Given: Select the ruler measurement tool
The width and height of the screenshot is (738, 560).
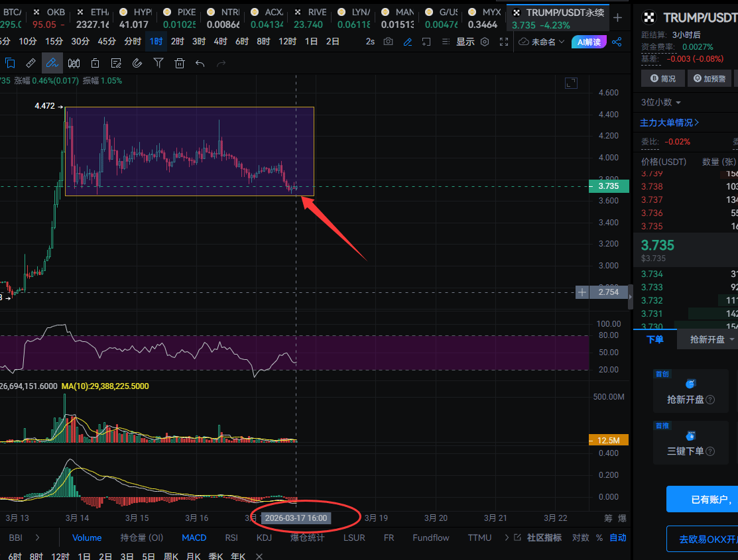Looking at the screenshot, I should (x=31, y=63).
